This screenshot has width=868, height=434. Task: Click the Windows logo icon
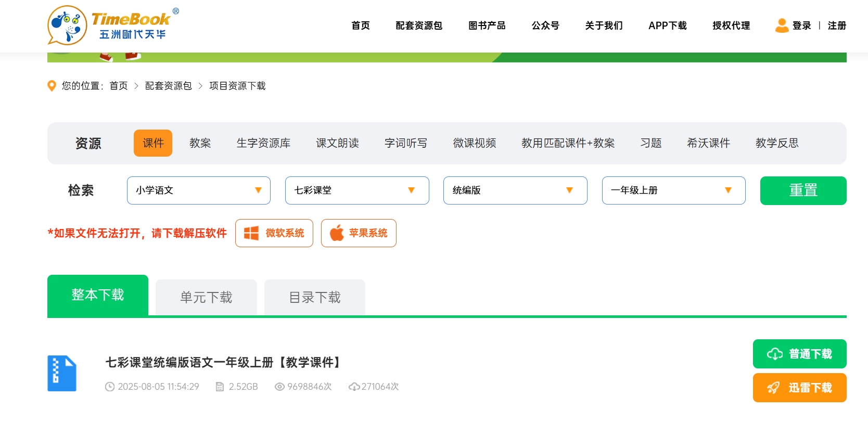(251, 233)
